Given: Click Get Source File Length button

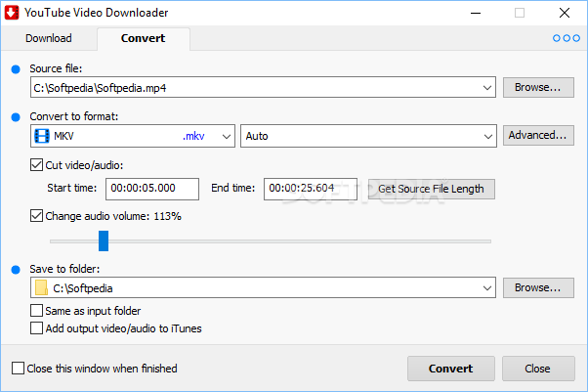Looking at the screenshot, I should [x=432, y=189].
